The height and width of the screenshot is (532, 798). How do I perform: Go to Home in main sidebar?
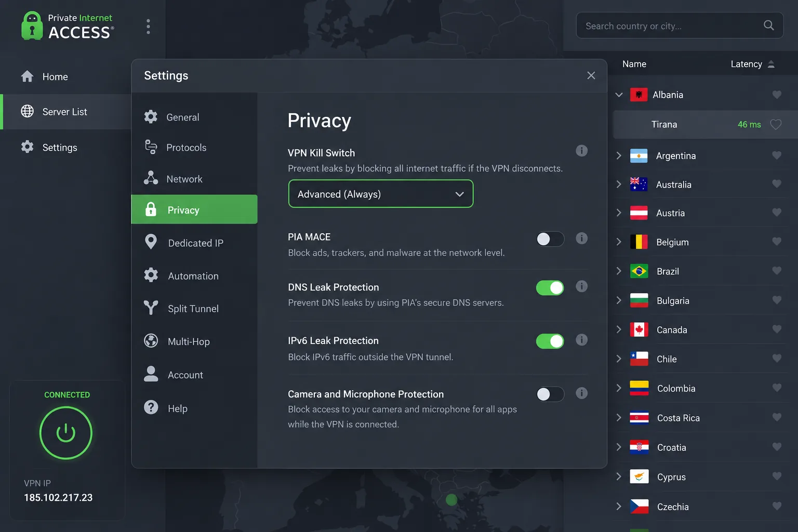pos(65,76)
